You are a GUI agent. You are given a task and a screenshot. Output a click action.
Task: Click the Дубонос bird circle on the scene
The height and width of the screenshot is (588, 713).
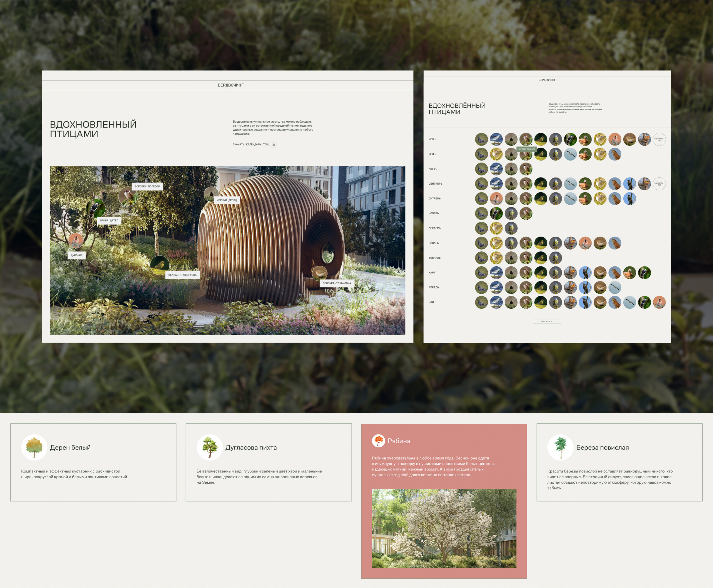pos(76,240)
